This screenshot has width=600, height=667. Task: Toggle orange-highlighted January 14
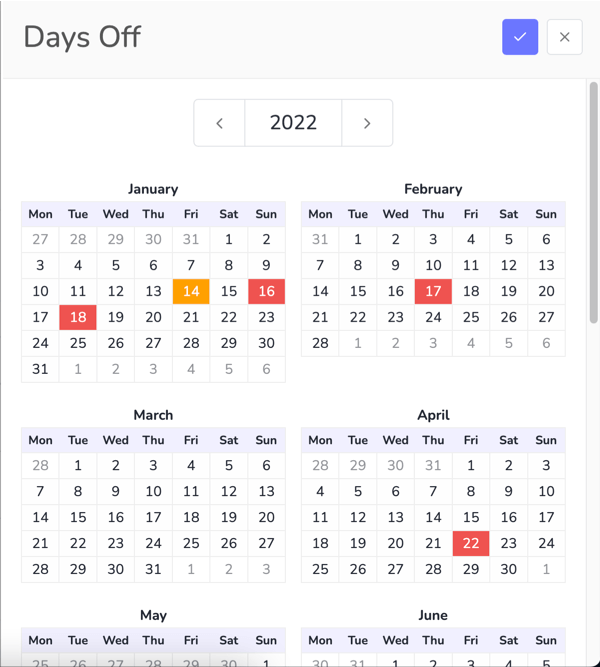pyautogui.click(x=191, y=291)
